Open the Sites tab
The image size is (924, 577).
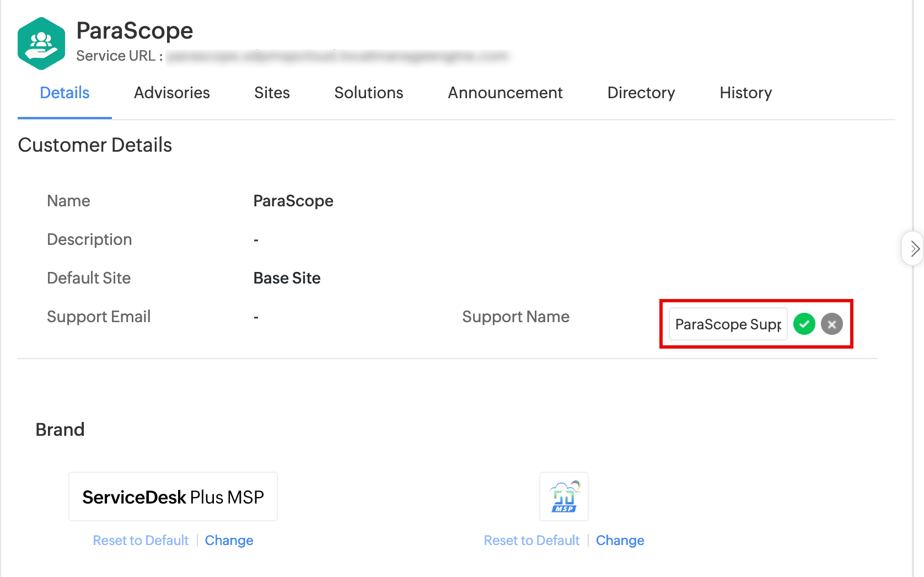point(272,93)
